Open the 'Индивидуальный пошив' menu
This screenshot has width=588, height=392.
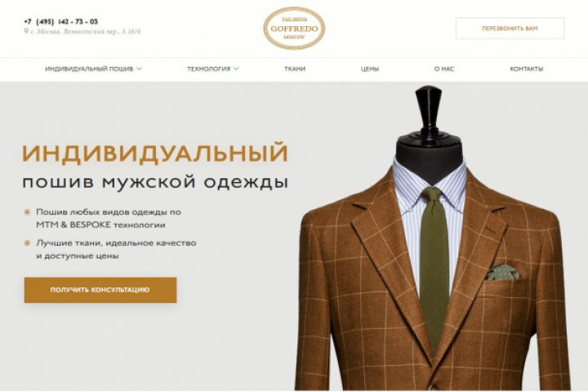[x=89, y=69]
